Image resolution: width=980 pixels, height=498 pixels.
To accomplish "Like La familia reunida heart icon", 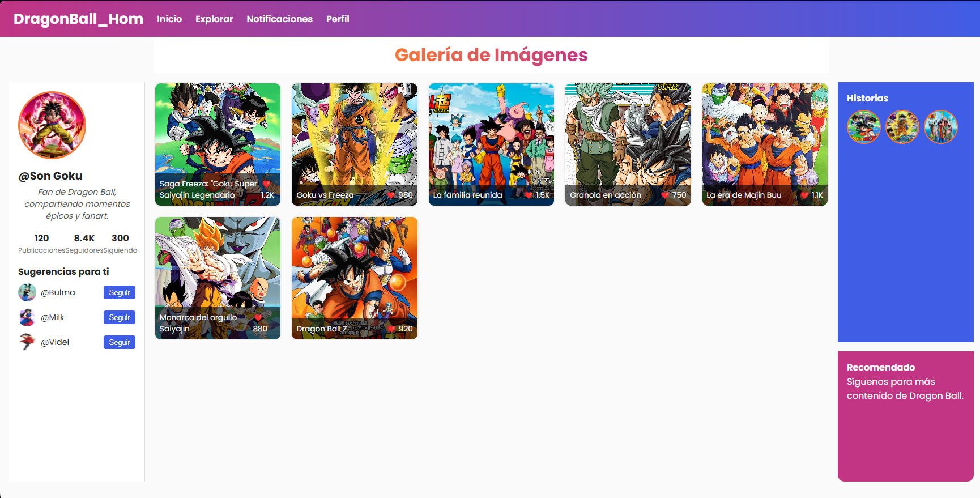I will pos(529,195).
